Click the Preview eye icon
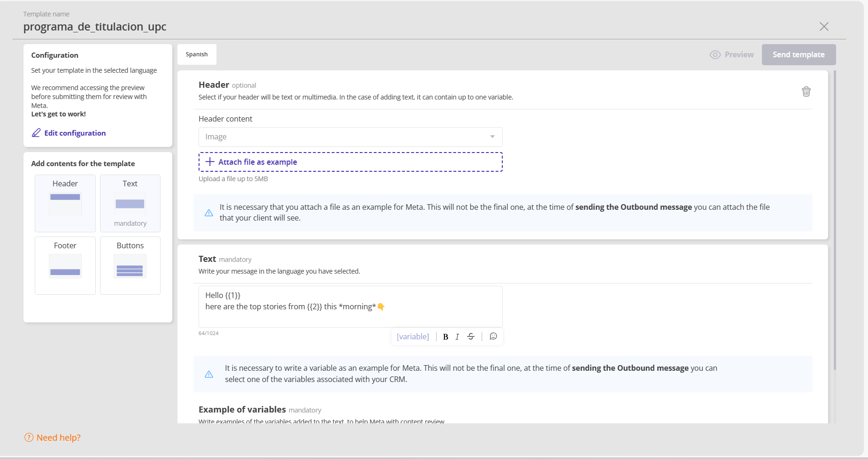This screenshot has height=459, width=868. coord(715,55)
